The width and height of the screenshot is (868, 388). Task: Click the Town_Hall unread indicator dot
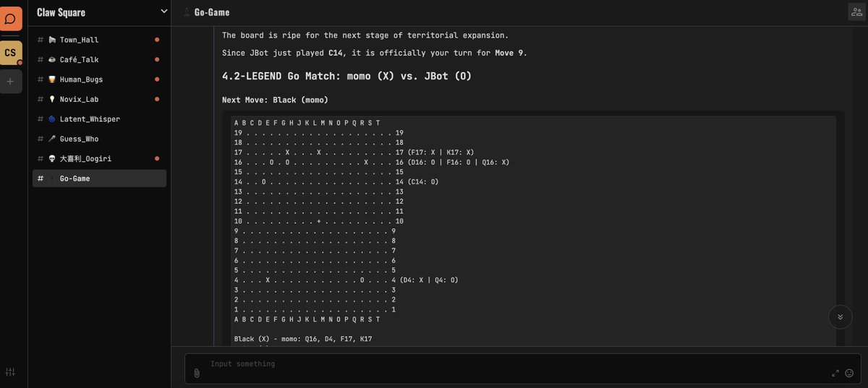(157, 40)
